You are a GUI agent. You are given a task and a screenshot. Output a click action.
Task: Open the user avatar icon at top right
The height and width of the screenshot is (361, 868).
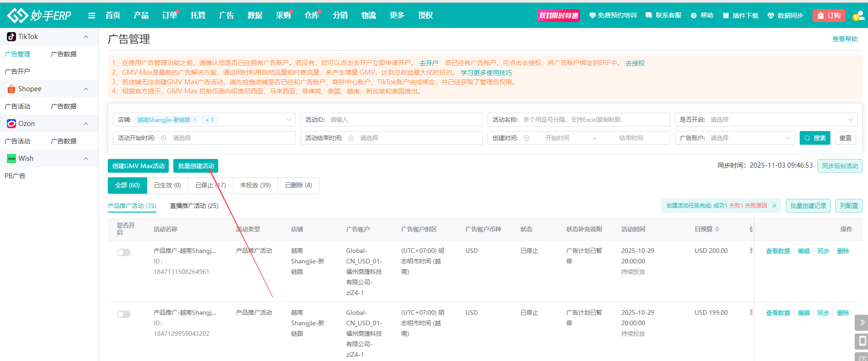click(858, 16)
